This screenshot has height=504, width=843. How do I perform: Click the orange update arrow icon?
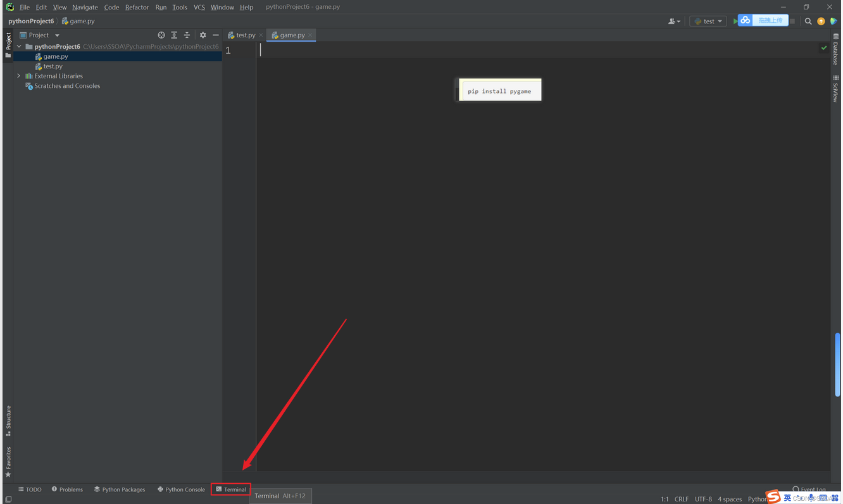point(821,21)
